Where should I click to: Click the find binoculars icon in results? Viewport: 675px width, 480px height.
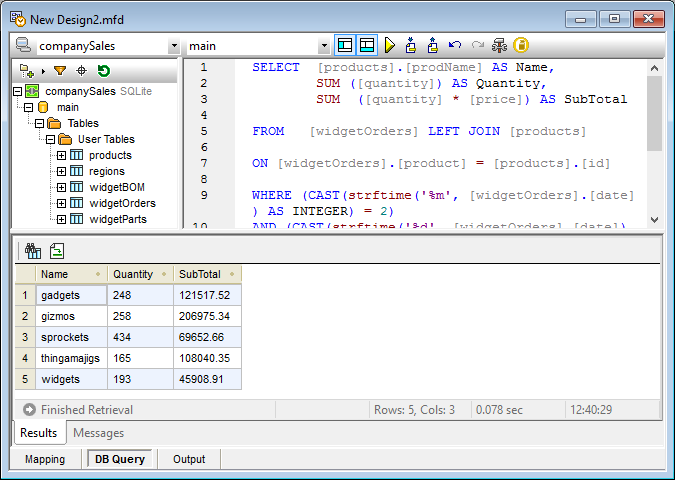[32, 251]
